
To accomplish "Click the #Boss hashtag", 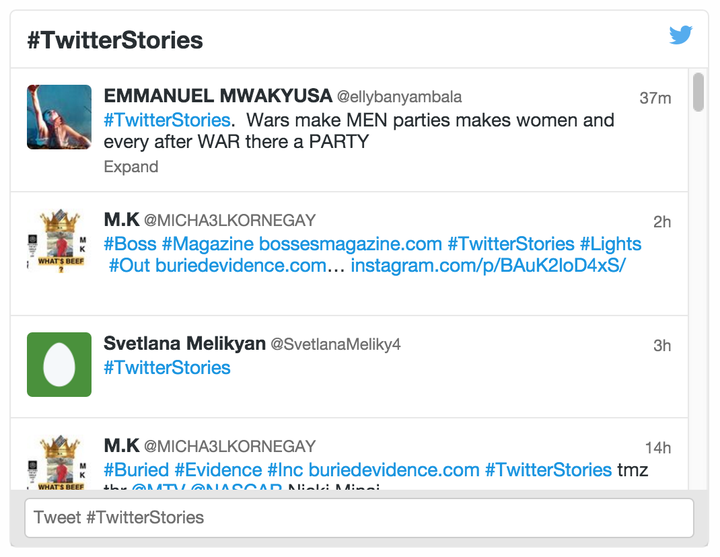I will (x=130, y=244).
